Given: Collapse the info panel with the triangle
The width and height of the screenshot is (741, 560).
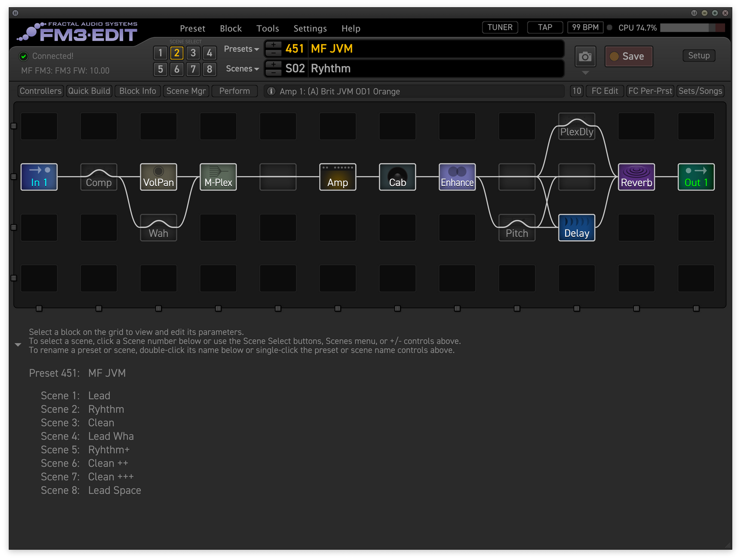Looking at the screenshot, I should 18,344.
